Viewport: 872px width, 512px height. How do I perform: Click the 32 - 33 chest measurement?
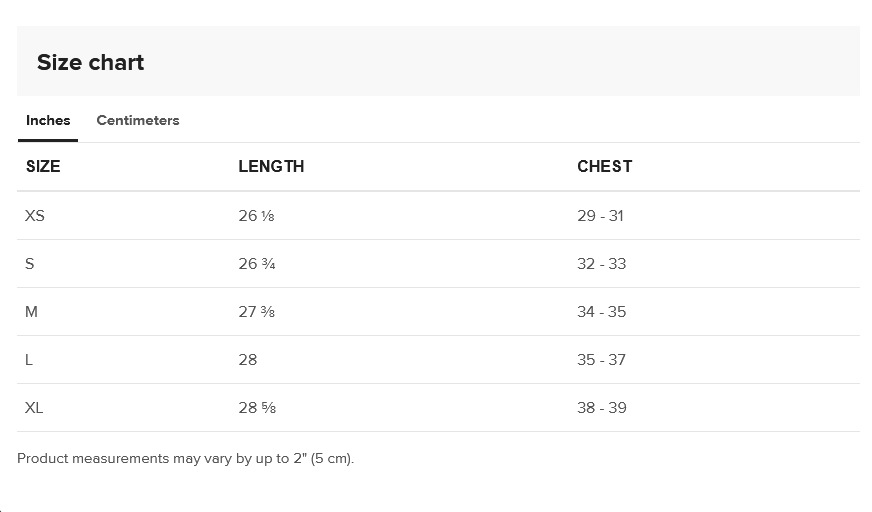601,264
